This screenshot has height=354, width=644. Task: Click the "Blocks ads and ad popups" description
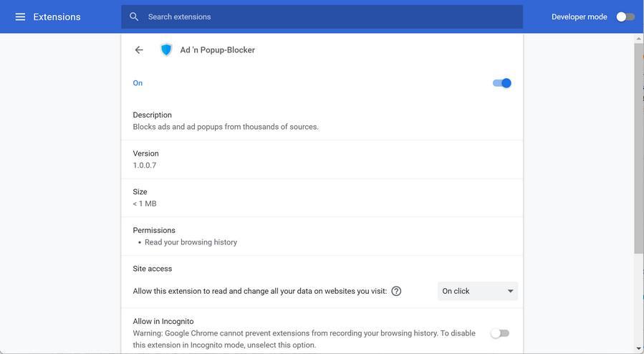click(226, 127)
